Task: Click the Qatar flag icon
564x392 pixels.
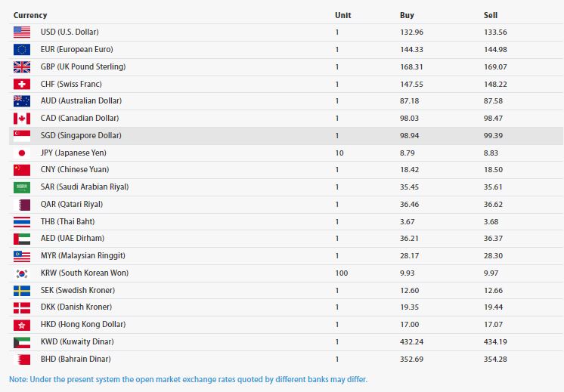Action: click(22, 204)
